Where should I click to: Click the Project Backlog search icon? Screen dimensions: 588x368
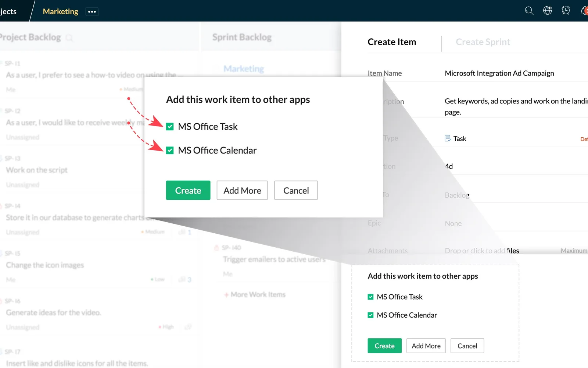(x=69, y=38)
